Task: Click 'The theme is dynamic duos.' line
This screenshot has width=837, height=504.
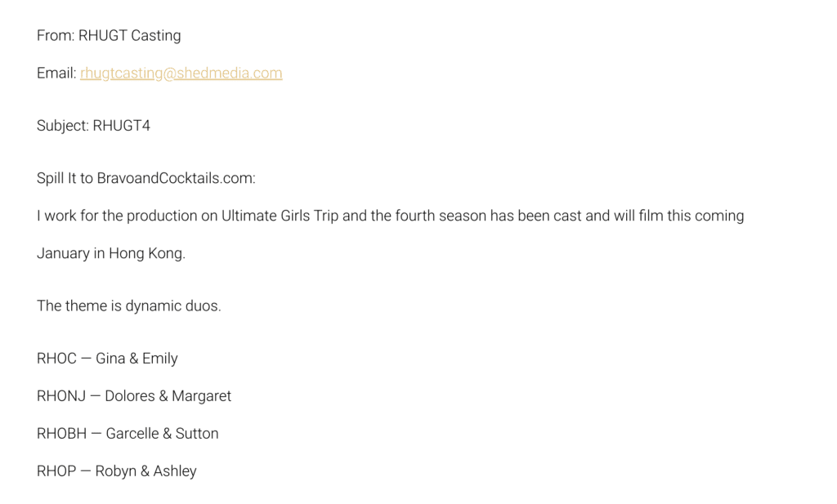Action: [x=128, y=306]
